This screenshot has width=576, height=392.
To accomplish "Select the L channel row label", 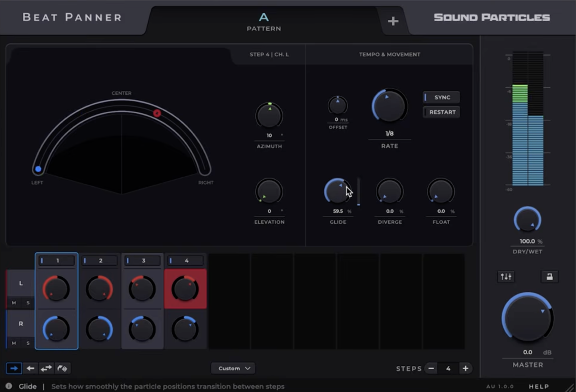I will point(21,283).
